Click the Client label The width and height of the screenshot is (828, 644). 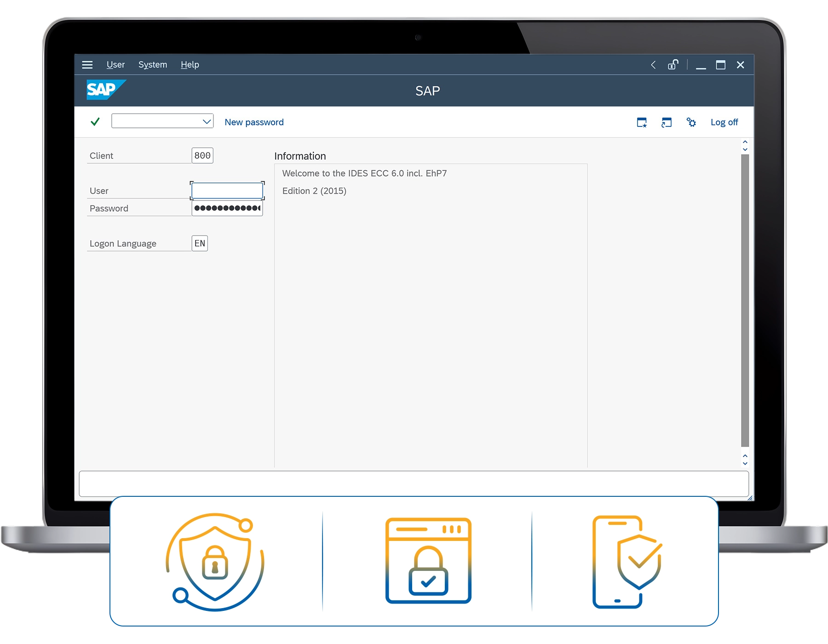point(101,155)
